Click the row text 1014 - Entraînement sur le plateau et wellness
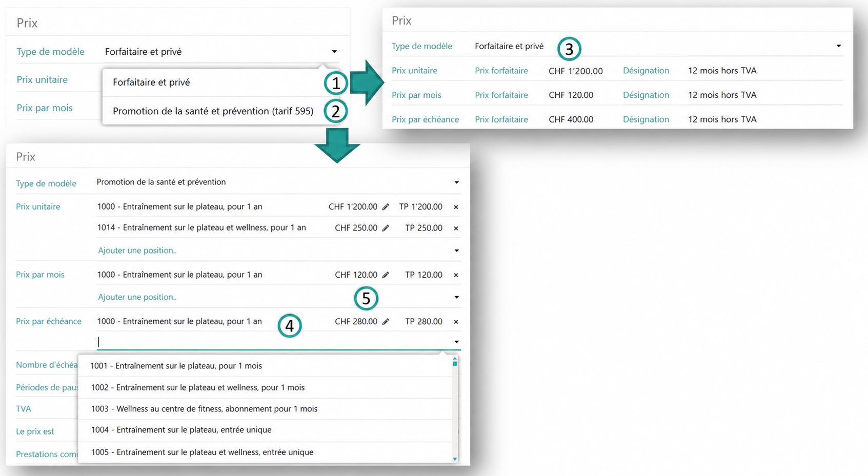Viewport: 868px width, 476px height. point(201,228)
